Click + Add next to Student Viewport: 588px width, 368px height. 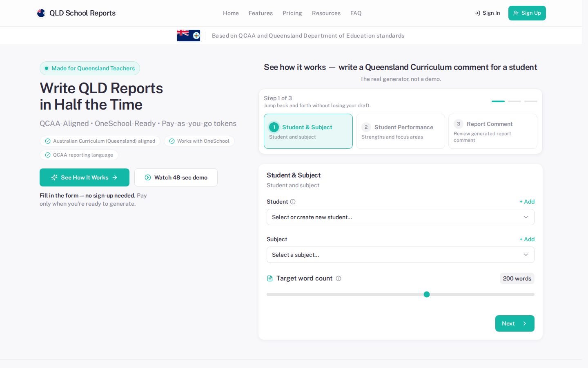pyautogui.click(x=527, y=202)
